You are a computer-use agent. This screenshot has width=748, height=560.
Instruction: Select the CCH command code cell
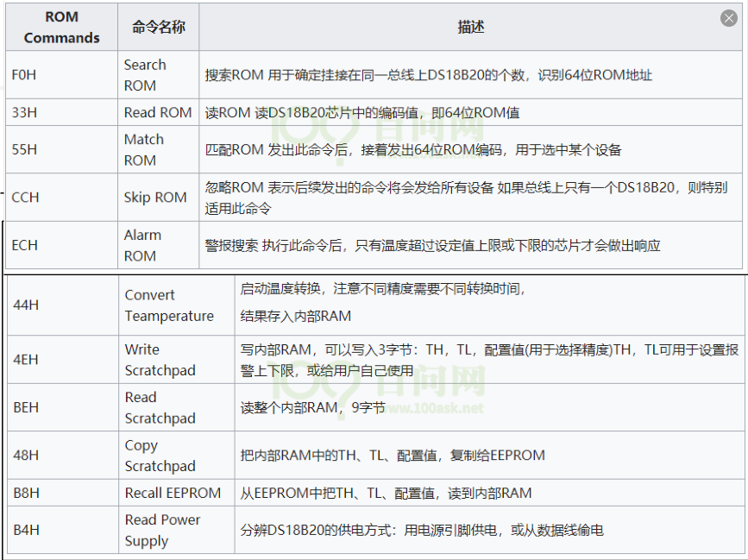(26, 197)
